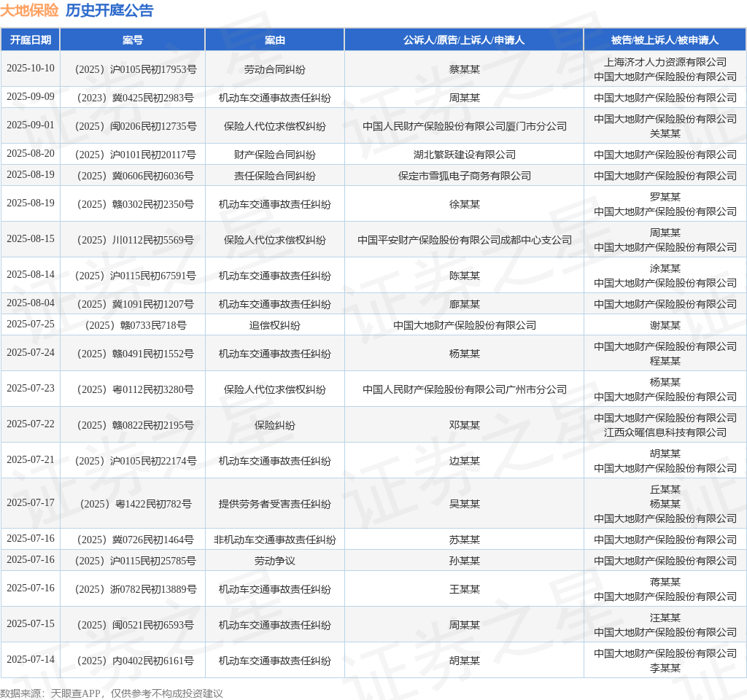Click 中国平安财产保险股份有限公司成都中心支公司
This screenshot has height=700, width=747.
click(465, 241)
